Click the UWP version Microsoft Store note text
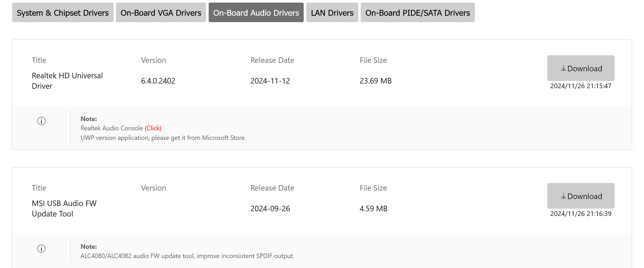Image resolution: width=644 pixels, height=268 pixels. [163, 138]
